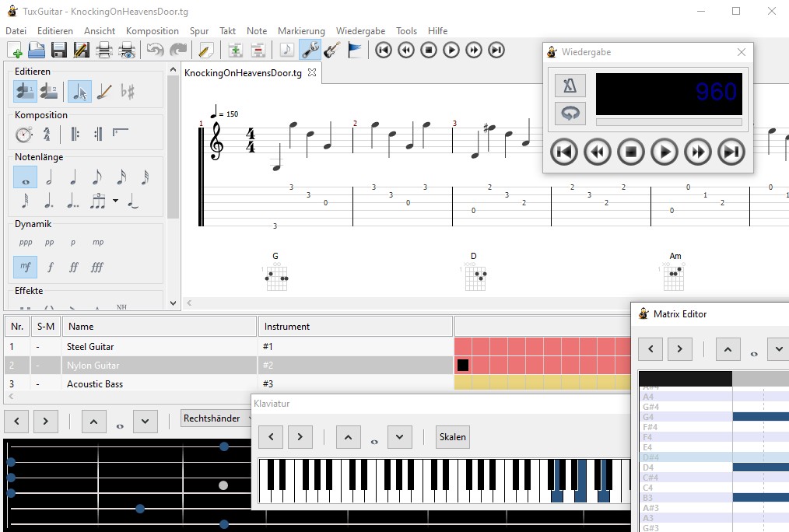Image resolution: width=789 pixels, height=532 pixels.
Task: Toggle loop mode in Wiedergabe panel
Action: click(570, 114)
